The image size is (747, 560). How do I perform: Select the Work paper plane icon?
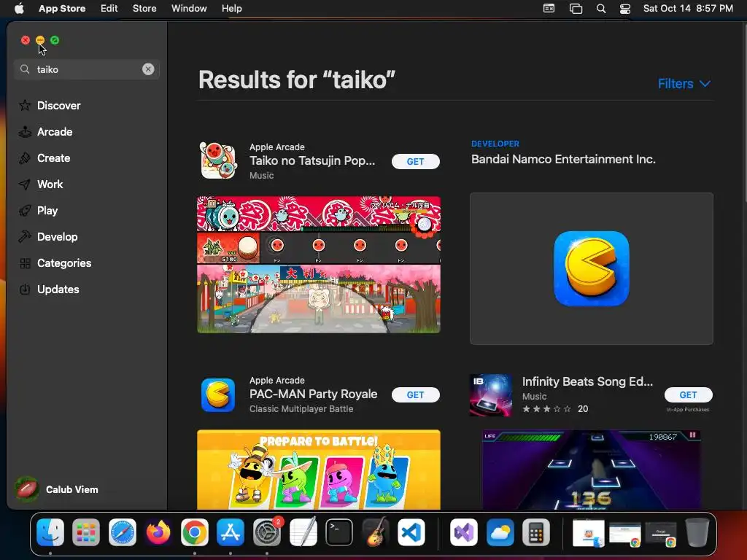25,184
